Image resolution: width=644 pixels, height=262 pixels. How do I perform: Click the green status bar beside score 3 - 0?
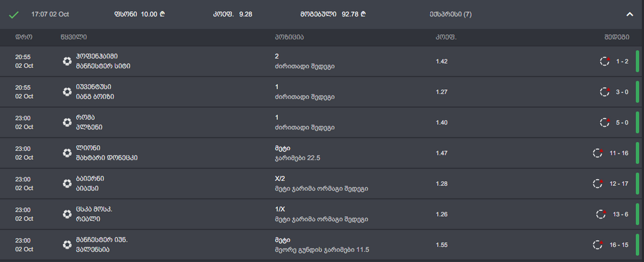coord(637,92)
